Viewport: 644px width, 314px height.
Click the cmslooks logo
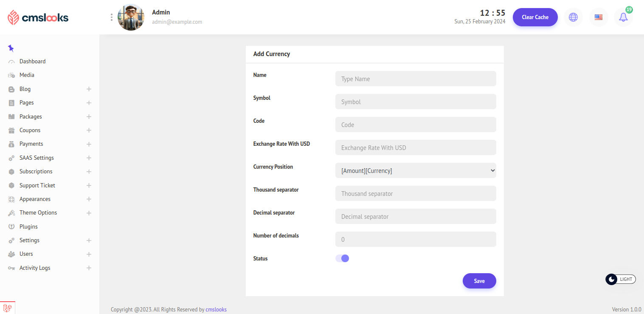point(38,17)
